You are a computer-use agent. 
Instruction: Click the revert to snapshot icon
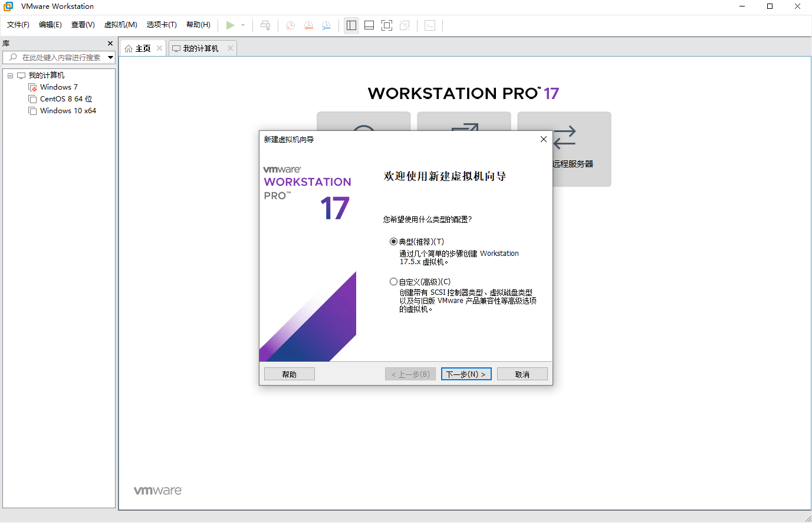pyautogui.click(x=308, y=25)
